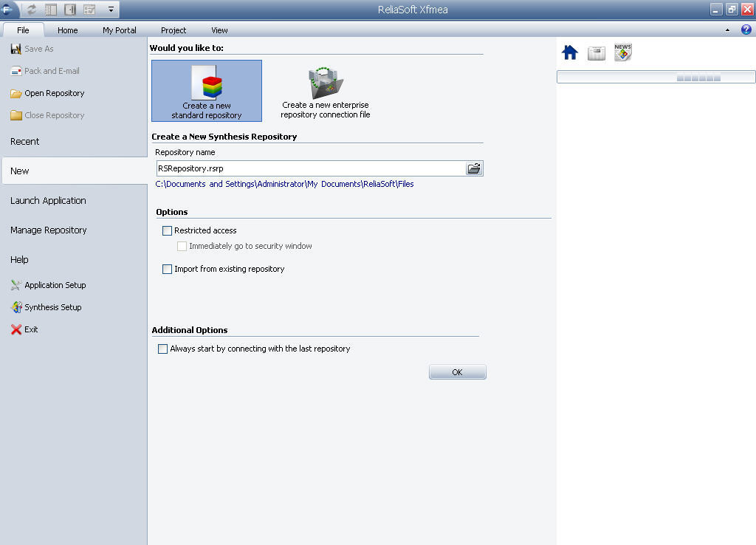This screenshot has width=756, height=545.
Task: Click the Save As disk icon
Action: (x=16, y=49)
